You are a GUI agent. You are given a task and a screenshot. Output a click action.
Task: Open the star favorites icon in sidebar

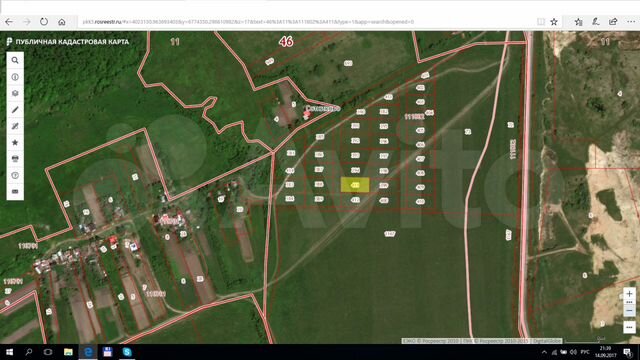pos(15,142)
